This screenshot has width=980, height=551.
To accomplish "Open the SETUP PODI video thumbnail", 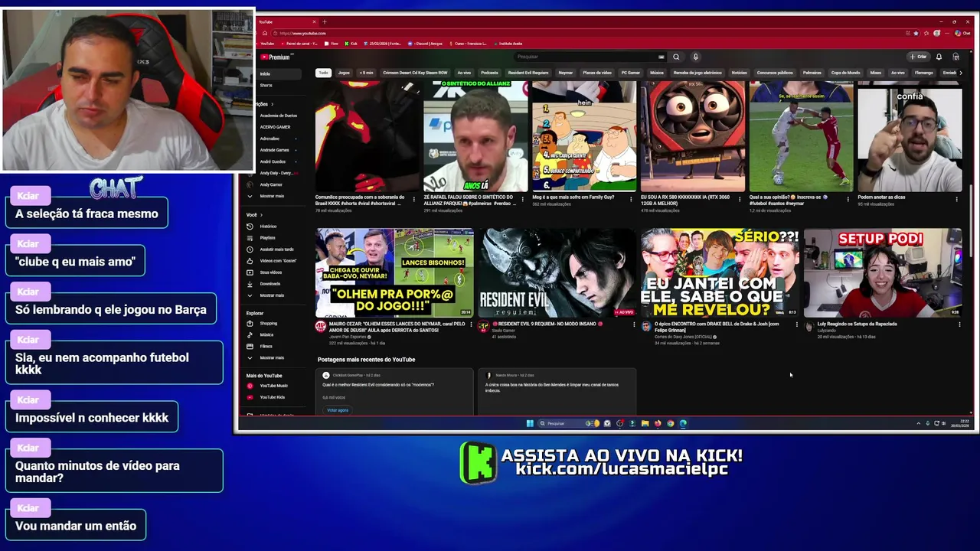I will [884, 272].
